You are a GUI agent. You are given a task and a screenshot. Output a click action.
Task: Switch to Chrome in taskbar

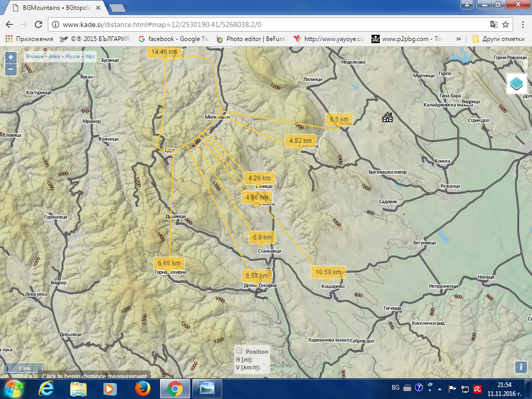tap(175, 389)
